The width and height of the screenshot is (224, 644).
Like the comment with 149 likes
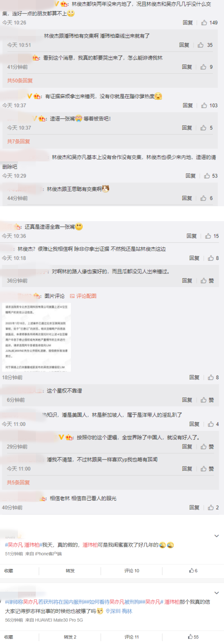coord(209,23)
